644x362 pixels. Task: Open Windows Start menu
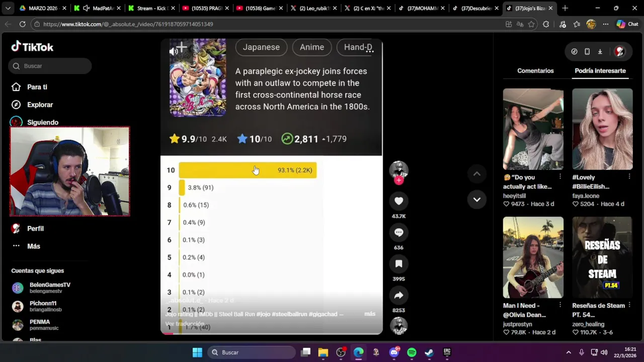click(x=197, y=352)
